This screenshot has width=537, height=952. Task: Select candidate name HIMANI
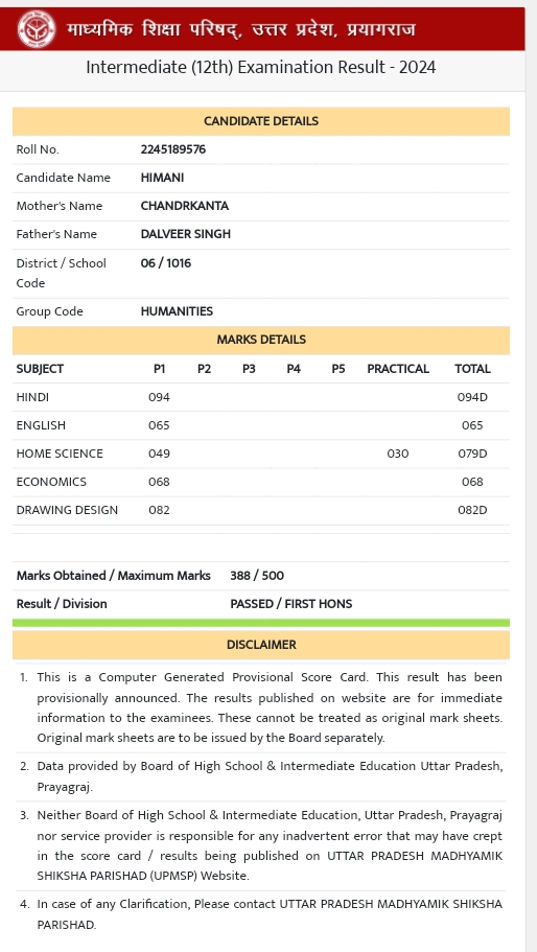point(162,178)
